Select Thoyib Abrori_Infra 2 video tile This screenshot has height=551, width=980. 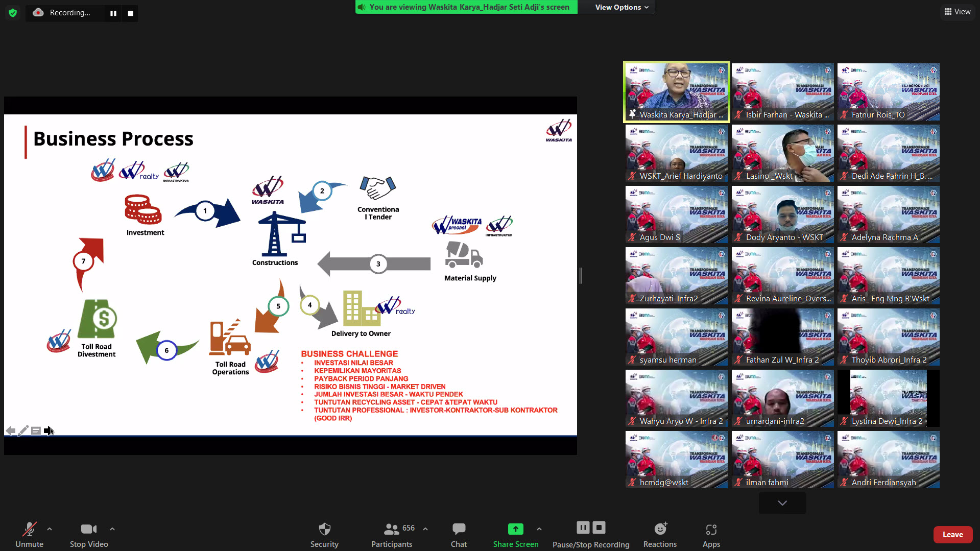click(x=889, y=337)
